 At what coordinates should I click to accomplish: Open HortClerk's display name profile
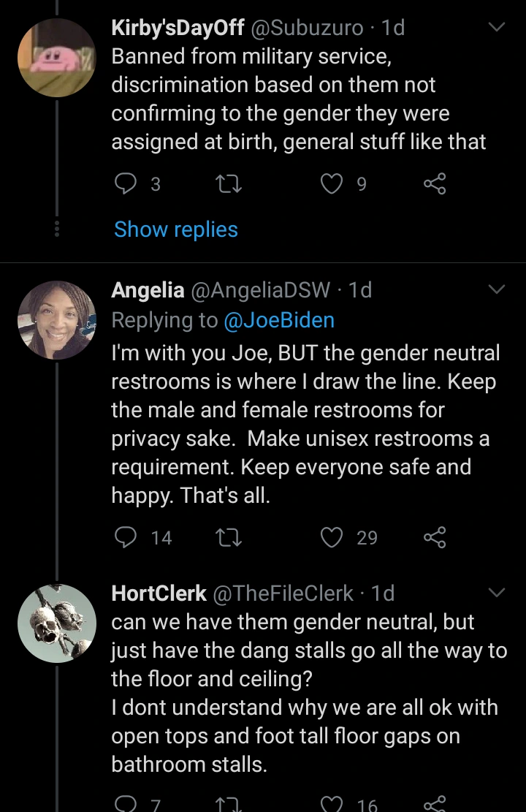coord(159,593)
